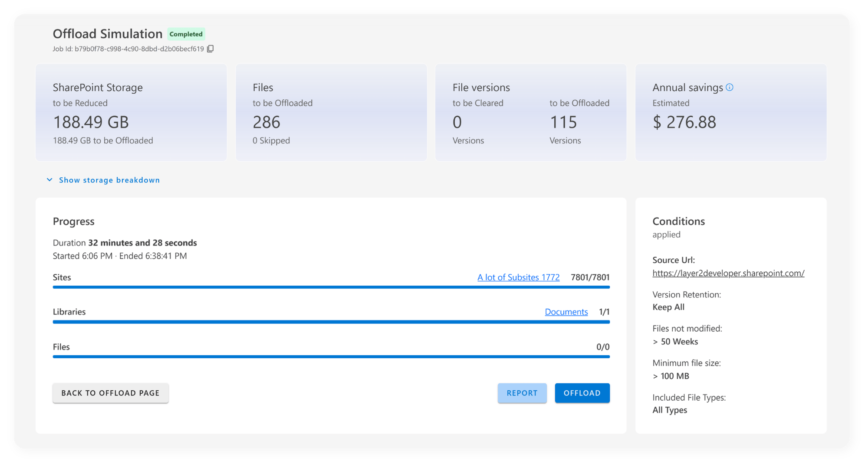The image size is (868, 467).
Task: Select the 188.49 GB storage value
Action: 91,122
